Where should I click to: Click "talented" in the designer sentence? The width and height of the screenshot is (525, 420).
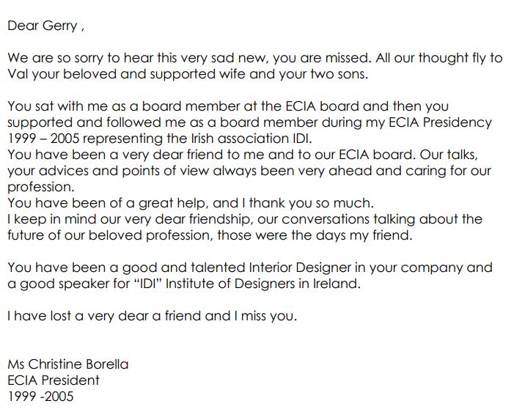218,268
